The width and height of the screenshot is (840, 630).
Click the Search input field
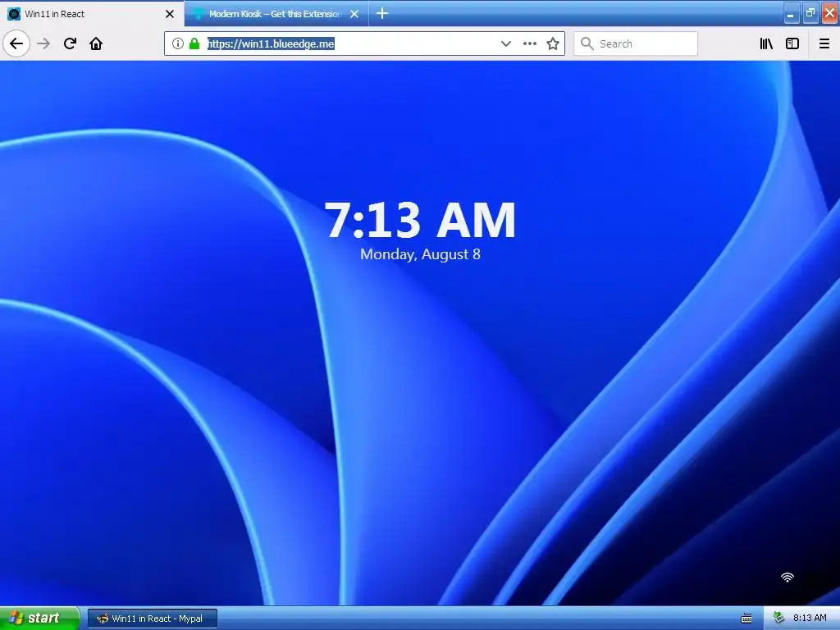(x=636, y=44)
